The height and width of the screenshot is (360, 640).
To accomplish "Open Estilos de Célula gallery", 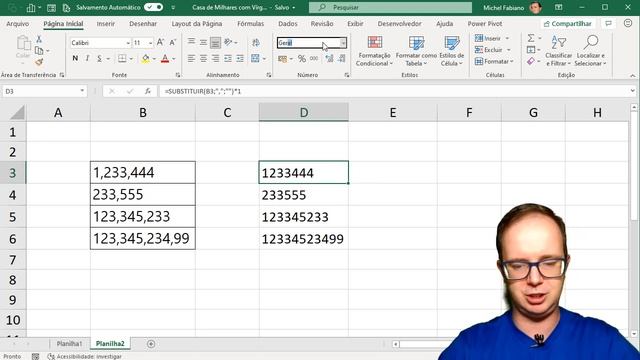I will 452,51.
